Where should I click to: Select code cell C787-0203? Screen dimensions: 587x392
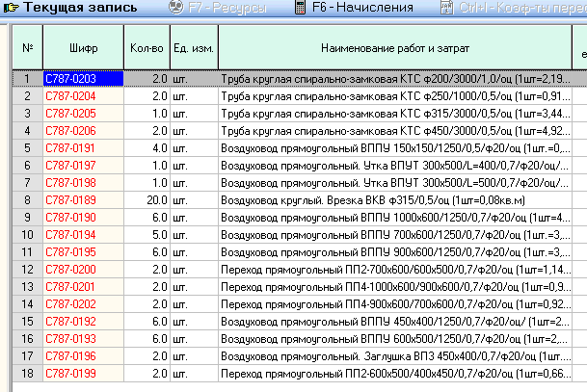84,79
